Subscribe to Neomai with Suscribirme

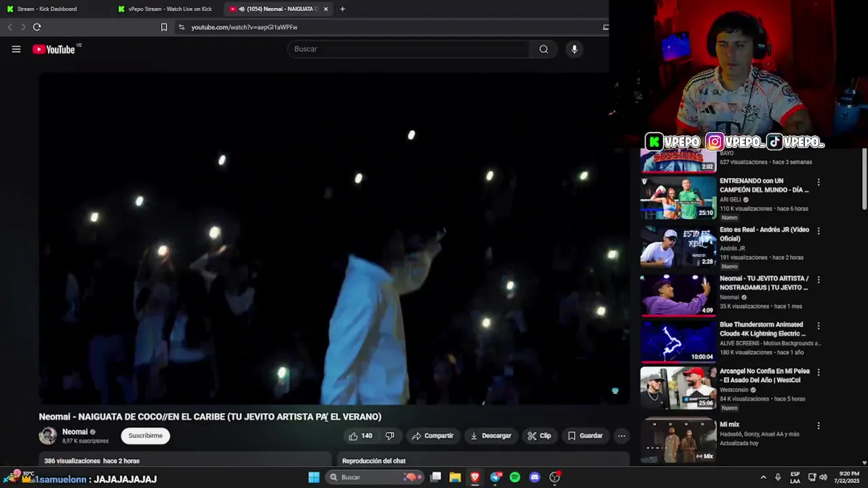click(145, 436)
